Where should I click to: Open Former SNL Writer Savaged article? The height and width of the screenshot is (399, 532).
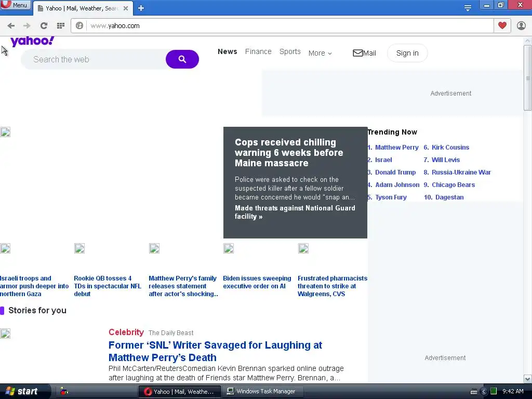click(x=215, y=351)
